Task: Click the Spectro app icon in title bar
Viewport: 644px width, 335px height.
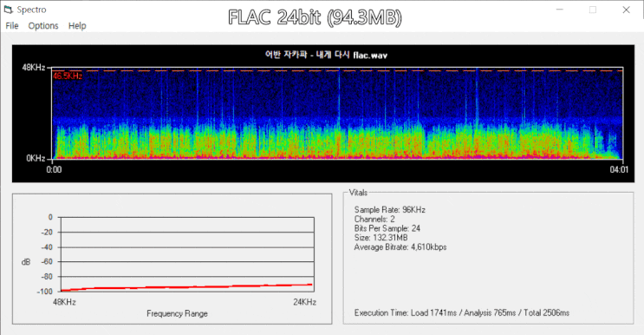Action: pos(8,10)
